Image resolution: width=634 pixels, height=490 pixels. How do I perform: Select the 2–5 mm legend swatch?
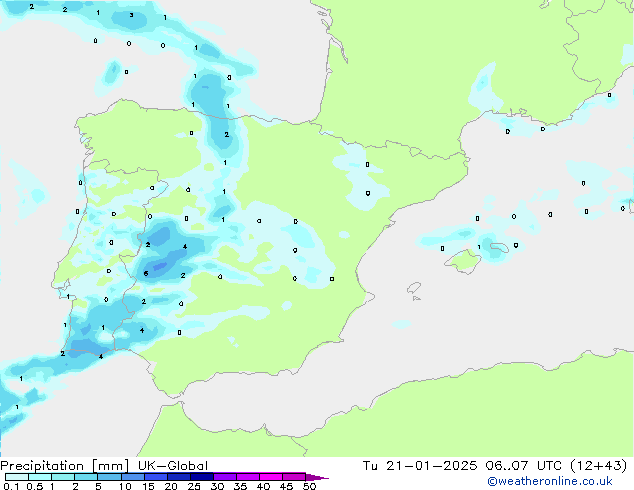[x=86, y=477]
